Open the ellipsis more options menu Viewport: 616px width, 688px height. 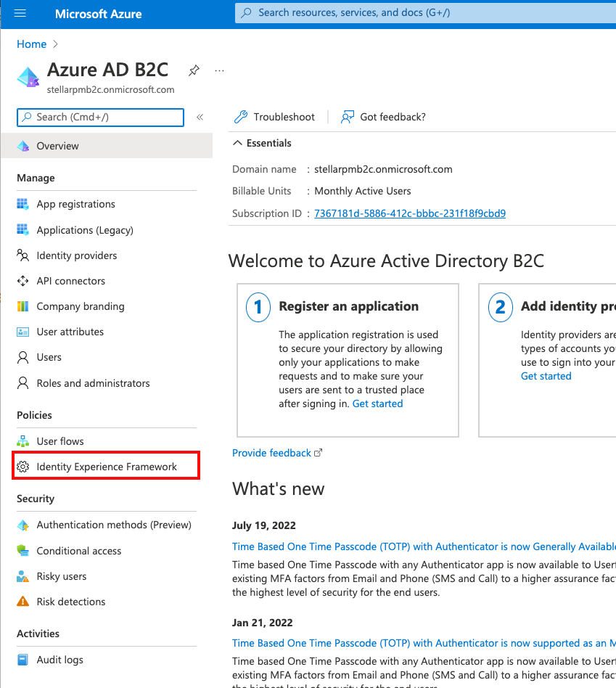220,70
